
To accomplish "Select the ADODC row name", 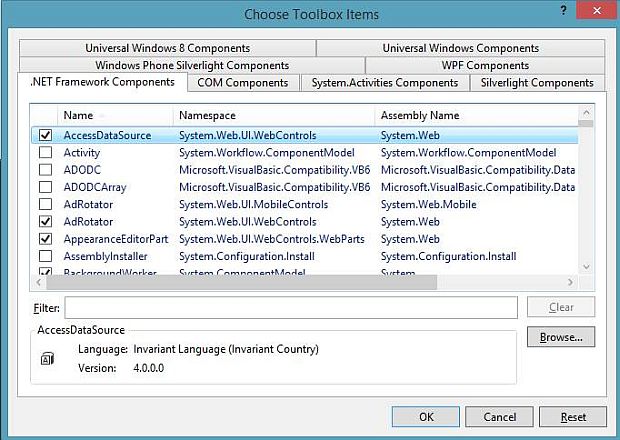I will click(82, 170).
